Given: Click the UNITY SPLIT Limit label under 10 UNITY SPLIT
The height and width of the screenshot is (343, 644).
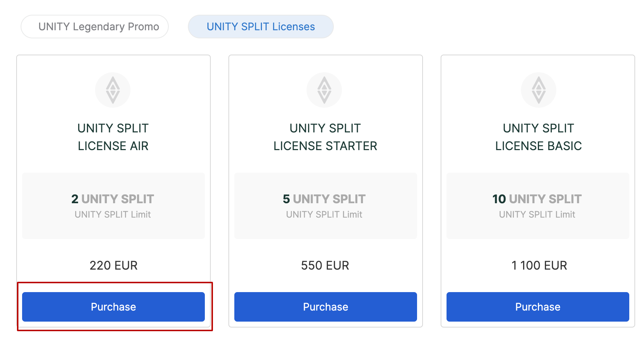Looking at the screenshot, I should click(x=537, y=214).
